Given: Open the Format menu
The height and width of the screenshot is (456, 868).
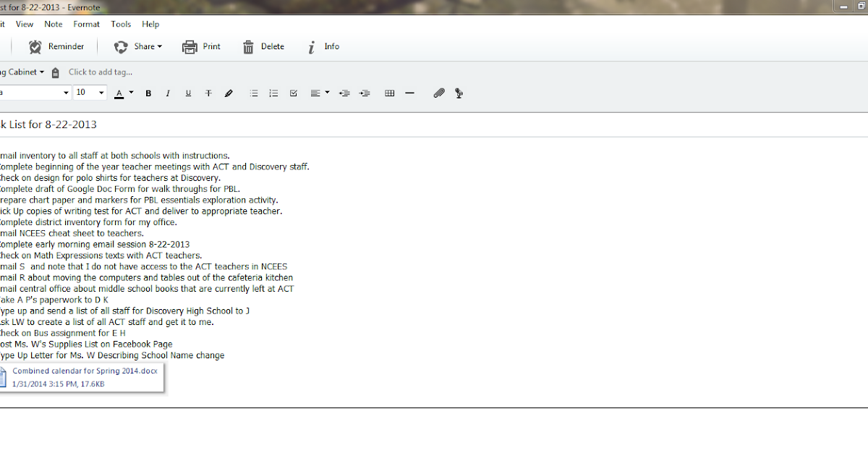Looking at the screenshot, I should 86,24.
